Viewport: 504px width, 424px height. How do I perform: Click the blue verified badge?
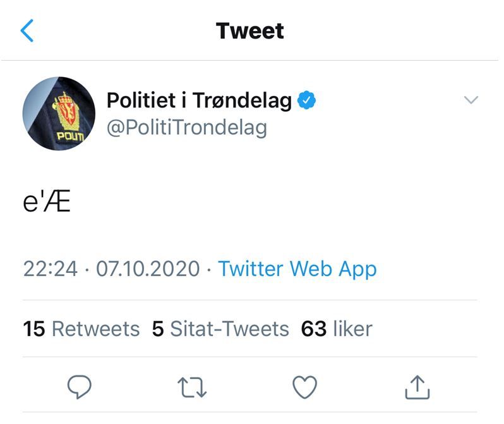click(306, 100)
